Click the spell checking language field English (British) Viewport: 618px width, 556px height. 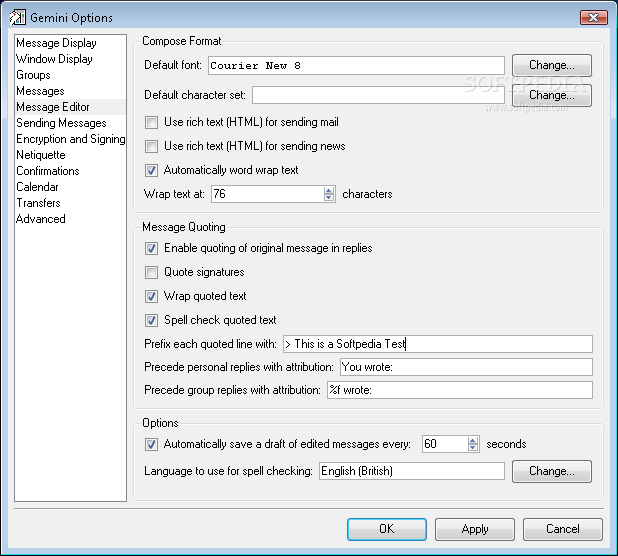tap(412, 471)
